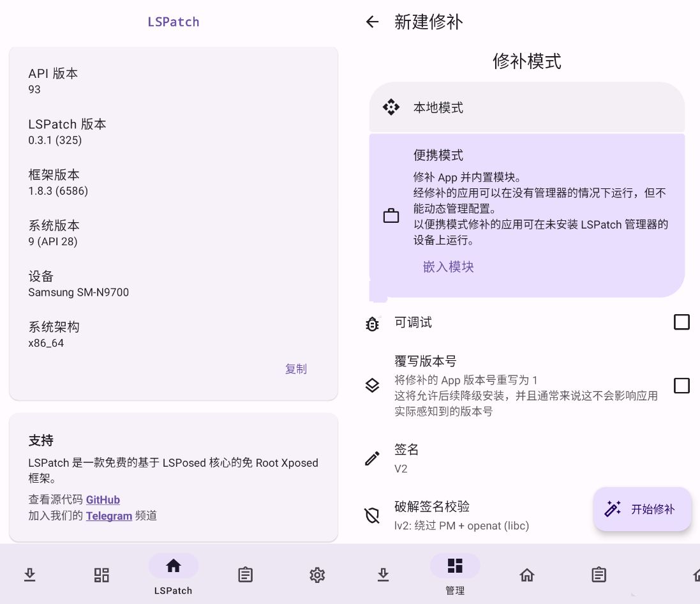Open the 签名 V2 selector
The width and height of the screenshot is (700, 604).
coord(527,458)
